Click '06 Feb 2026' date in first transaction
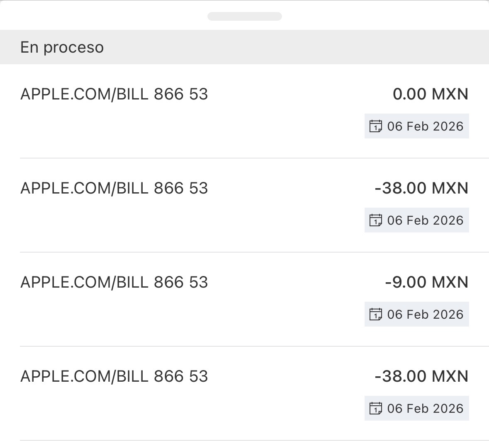 click(425, 126)
